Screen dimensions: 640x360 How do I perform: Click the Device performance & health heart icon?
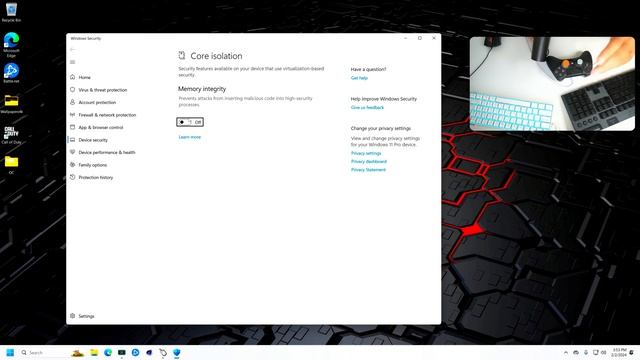point(73,152)
